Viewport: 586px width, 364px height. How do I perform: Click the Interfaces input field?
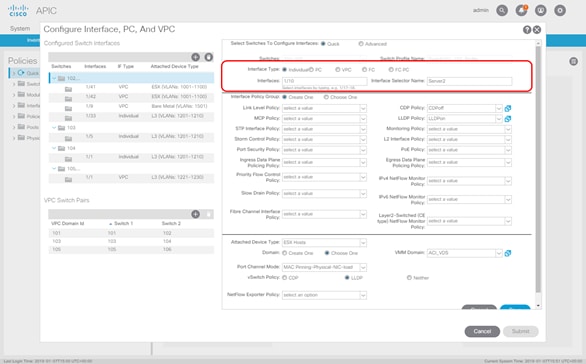click(324, 81)
